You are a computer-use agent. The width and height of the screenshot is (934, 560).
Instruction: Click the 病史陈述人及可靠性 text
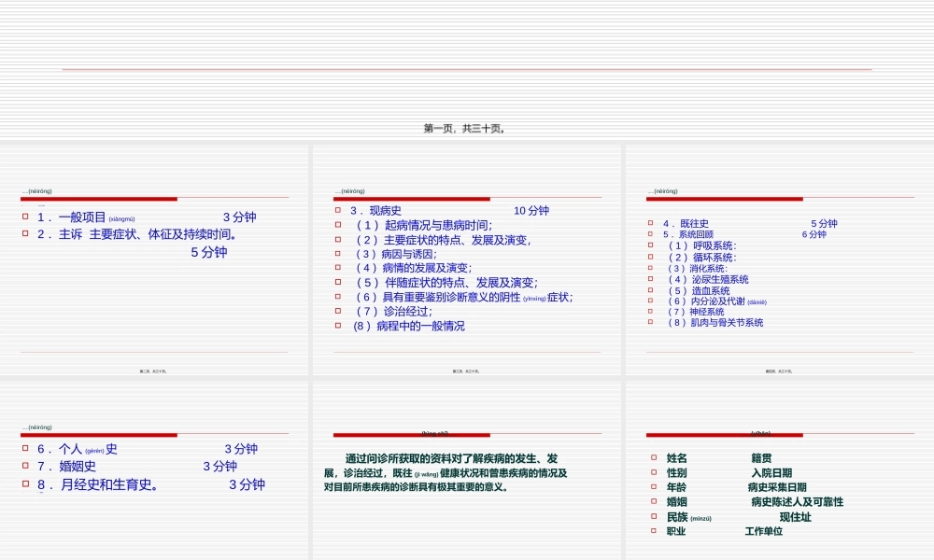(797, 501)
